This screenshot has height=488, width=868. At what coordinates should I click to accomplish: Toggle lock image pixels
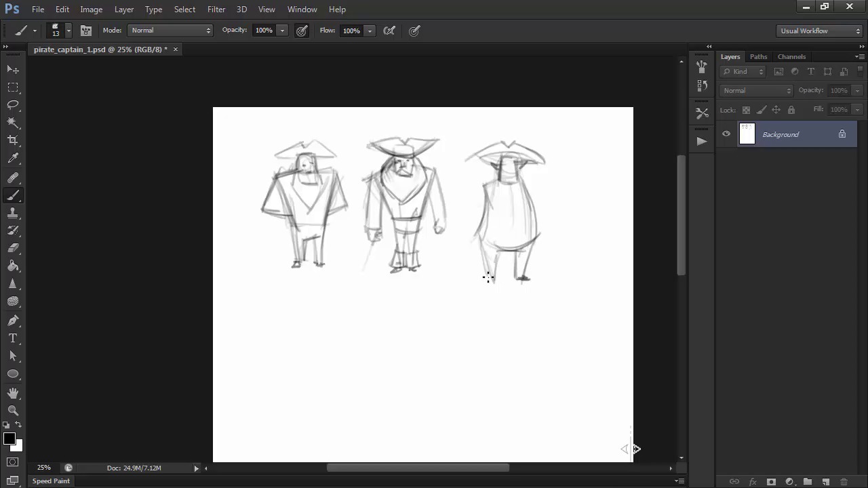[x=761, y=110]
